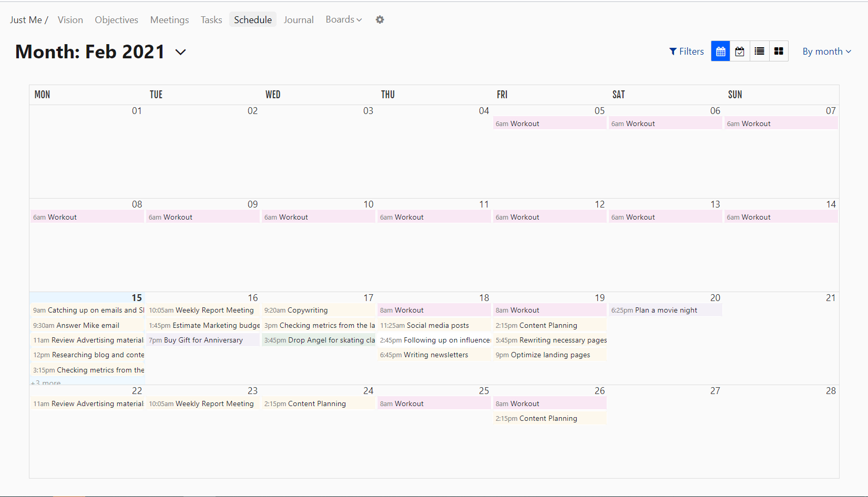This screenshot has width=868, height=497.
Task: Open the 6am Workout event on Feb 5
Action: pyautogui.click(x=549, y=123)
